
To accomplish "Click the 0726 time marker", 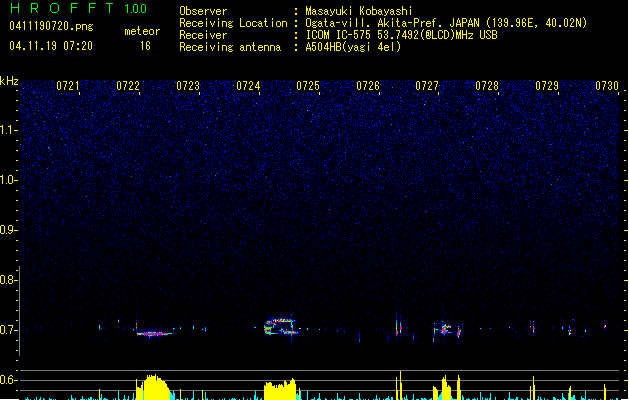I will pos(368,86).
